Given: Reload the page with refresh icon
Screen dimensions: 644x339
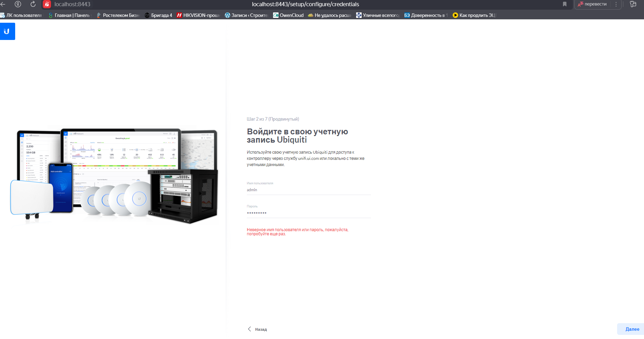Looking at the screenshot, I should 33,4.
